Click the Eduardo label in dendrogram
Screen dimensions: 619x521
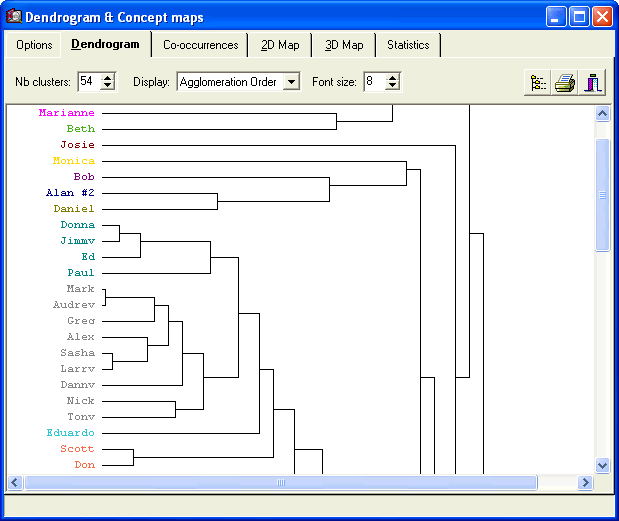coord(70,433)
